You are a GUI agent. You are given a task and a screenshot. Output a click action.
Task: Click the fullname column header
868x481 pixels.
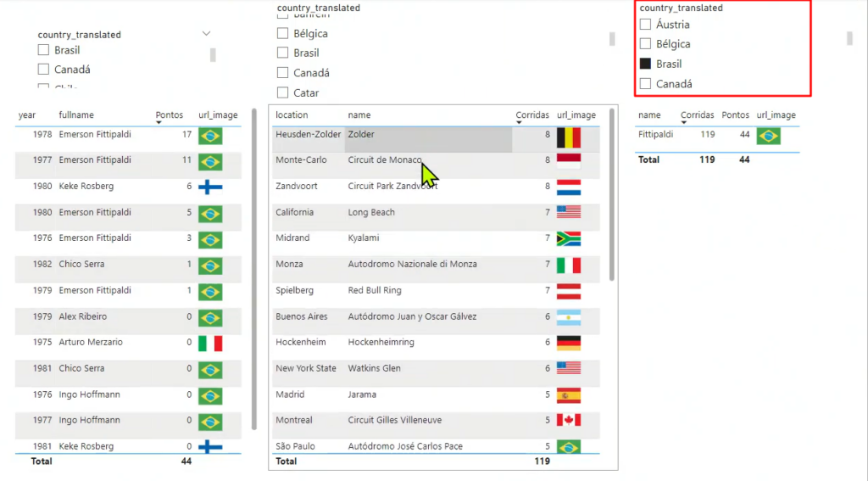pyautogui.click(x=76, y=115)
